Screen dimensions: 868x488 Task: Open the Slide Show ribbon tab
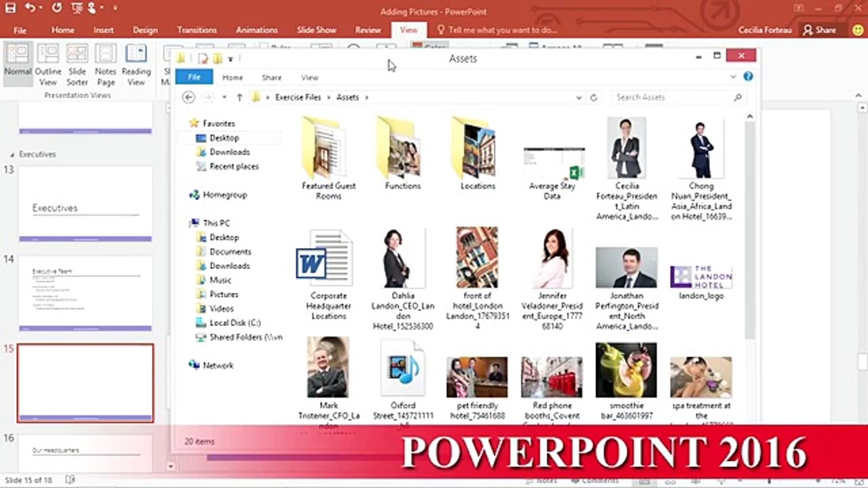point(317,30)
